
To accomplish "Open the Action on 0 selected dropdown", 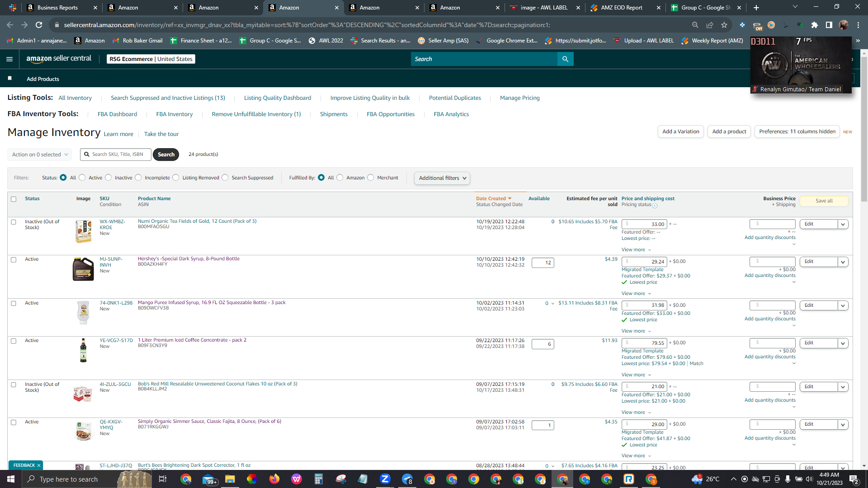I will point(40,155).
